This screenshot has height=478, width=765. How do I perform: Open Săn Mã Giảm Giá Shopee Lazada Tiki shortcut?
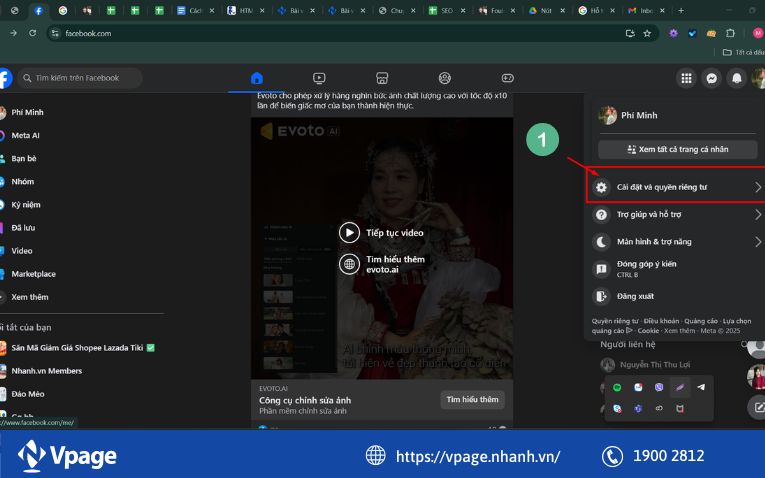[78, 348]
